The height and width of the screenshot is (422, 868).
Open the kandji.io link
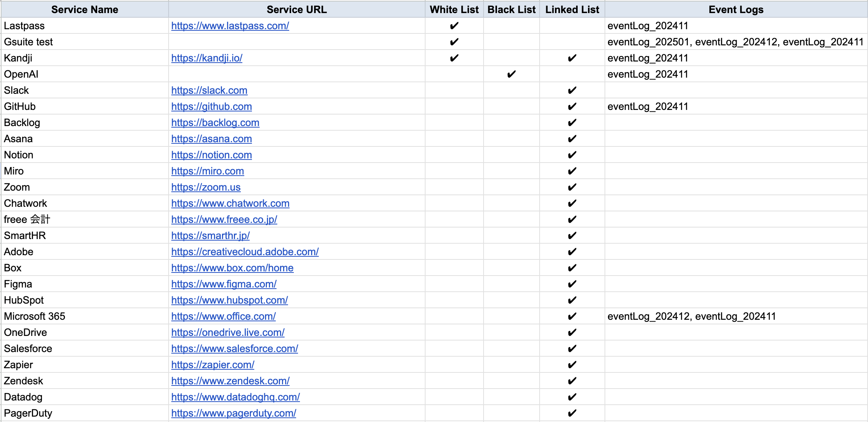[207, 58]
